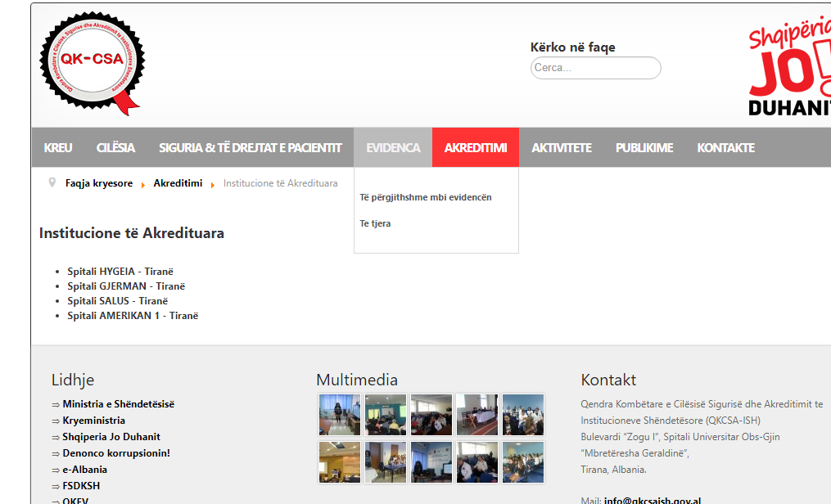The width and height of the screenshot is (831, 504).
Task: Expand the EVIDENCA menu
Action: tap(393, 147)
